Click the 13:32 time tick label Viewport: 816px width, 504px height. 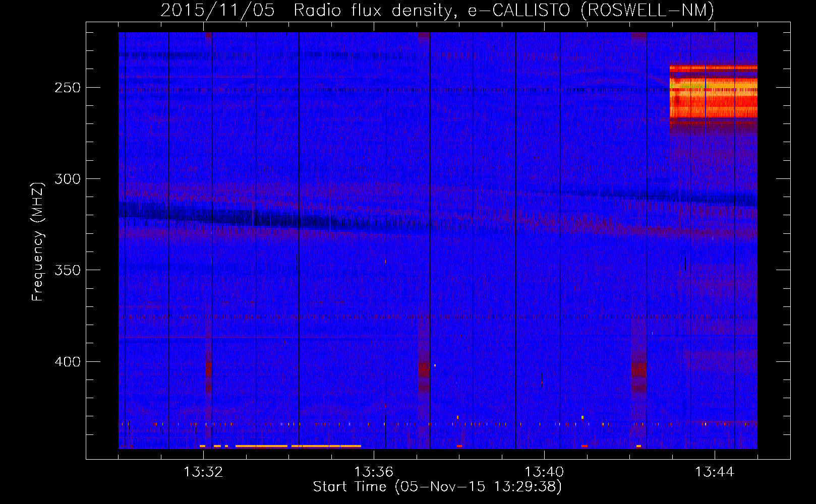click(x=203, y=472)
